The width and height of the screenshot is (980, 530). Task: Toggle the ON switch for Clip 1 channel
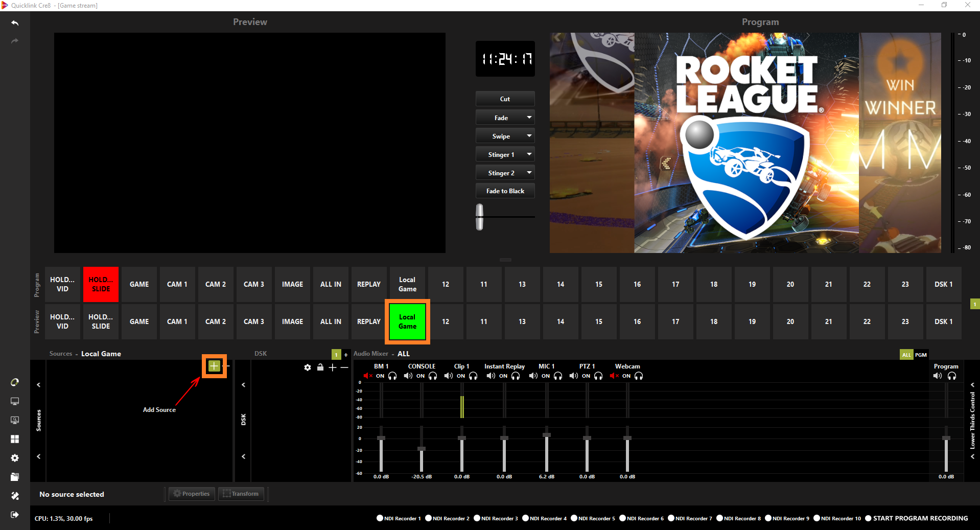click(x=461, y=376)
